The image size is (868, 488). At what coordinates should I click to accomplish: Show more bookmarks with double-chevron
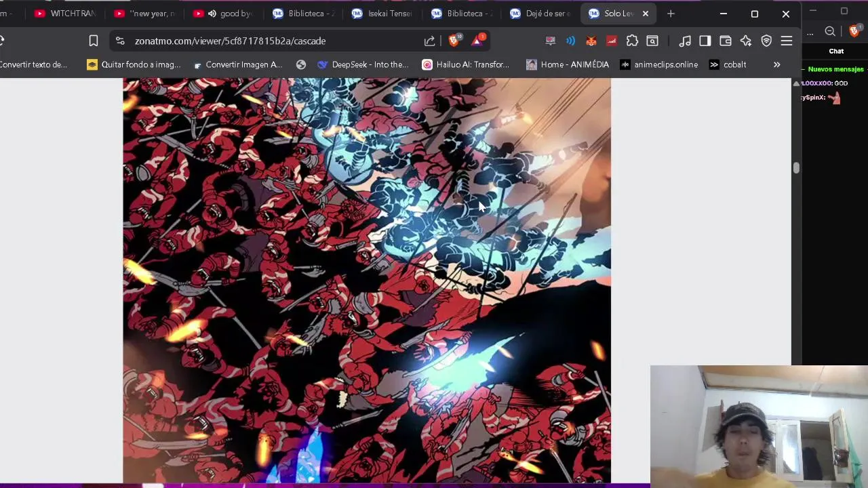click(776, 64)
